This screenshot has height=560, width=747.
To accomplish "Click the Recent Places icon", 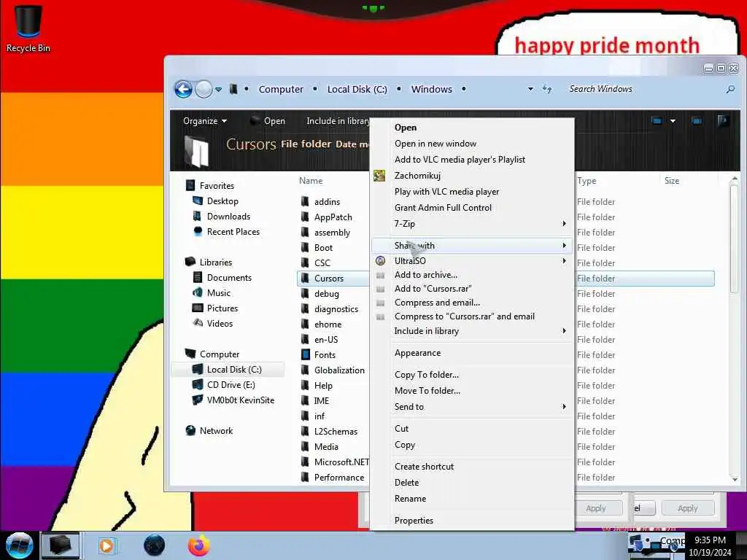I will [198, 231].
